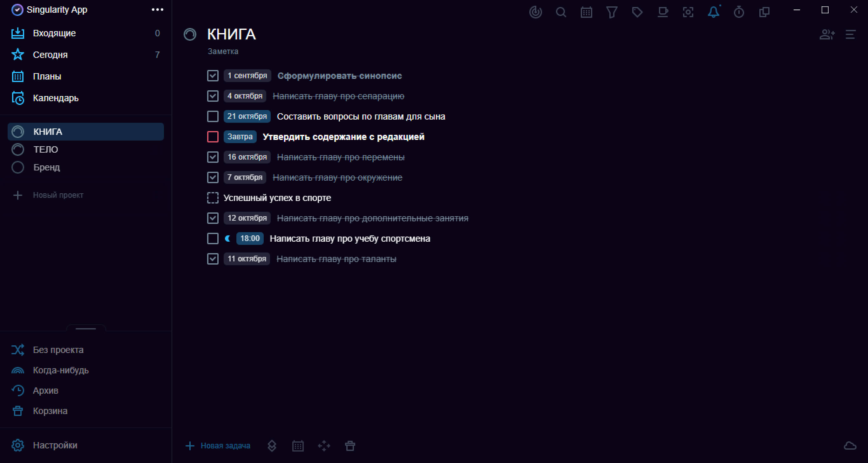868x463 pixels.
Task: Open search with the magnifier icon
Action: (x=561, y=12)
